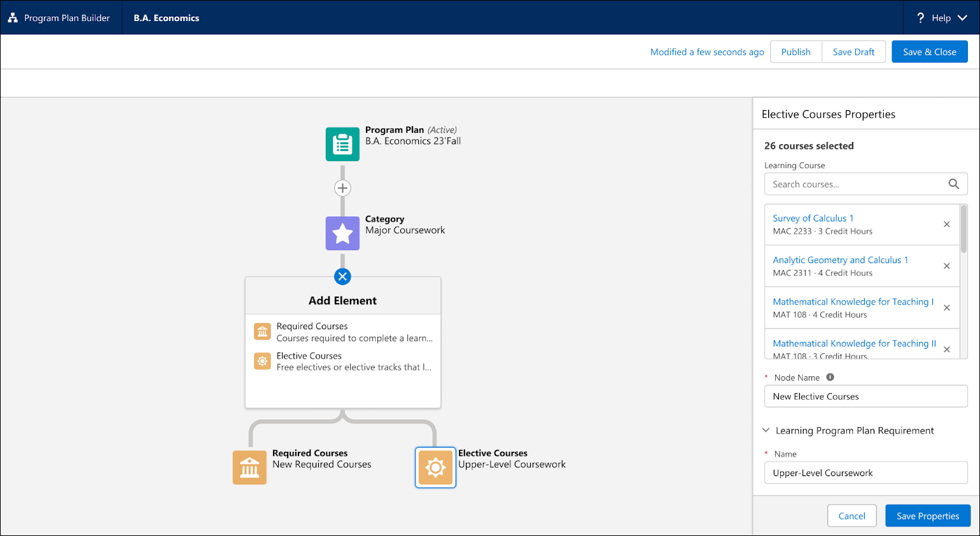Open the Mathematical Knowledge for Teaching I link
Viewport: 980px width, 536px height.
[x=853, y=301]
